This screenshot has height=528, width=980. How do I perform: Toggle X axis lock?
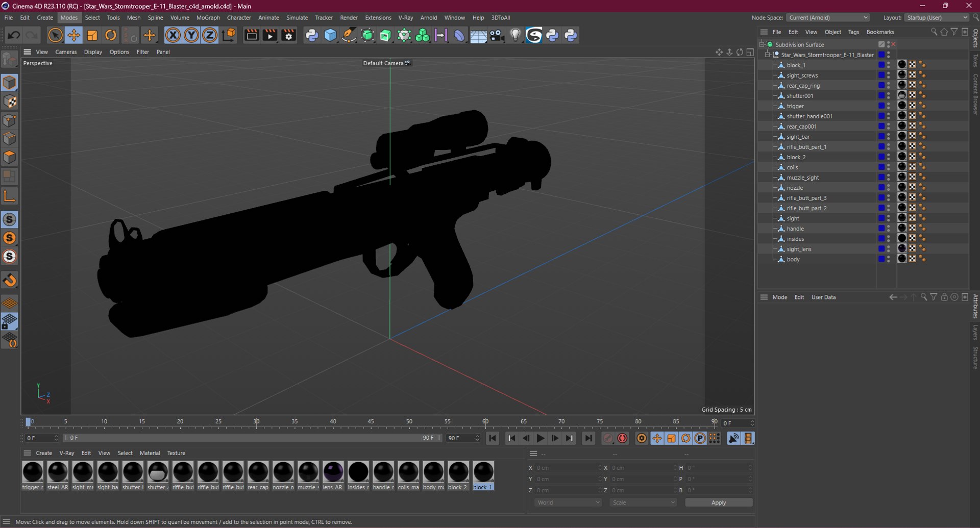click(173, 35)
